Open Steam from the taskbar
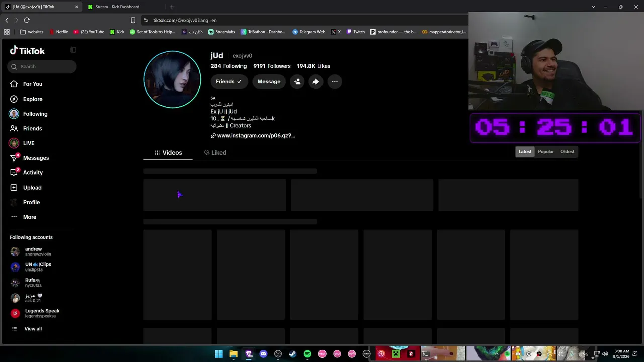The image size is (644, 362). (292, 354)
